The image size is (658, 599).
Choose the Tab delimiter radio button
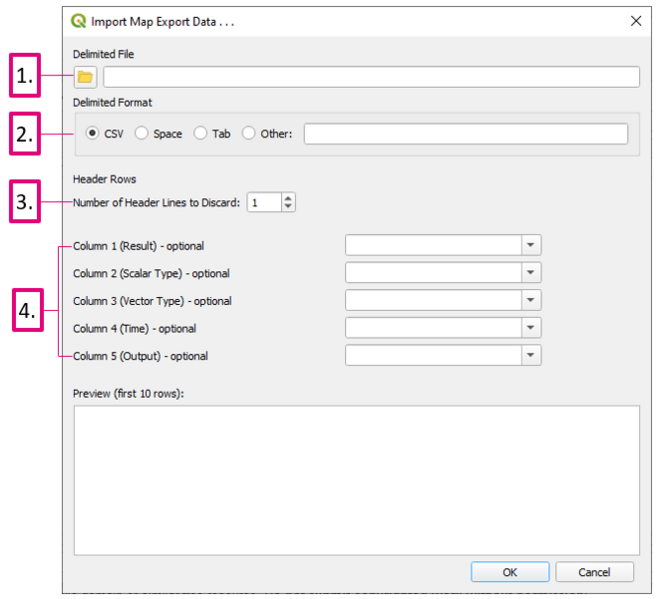click(201, 134)
